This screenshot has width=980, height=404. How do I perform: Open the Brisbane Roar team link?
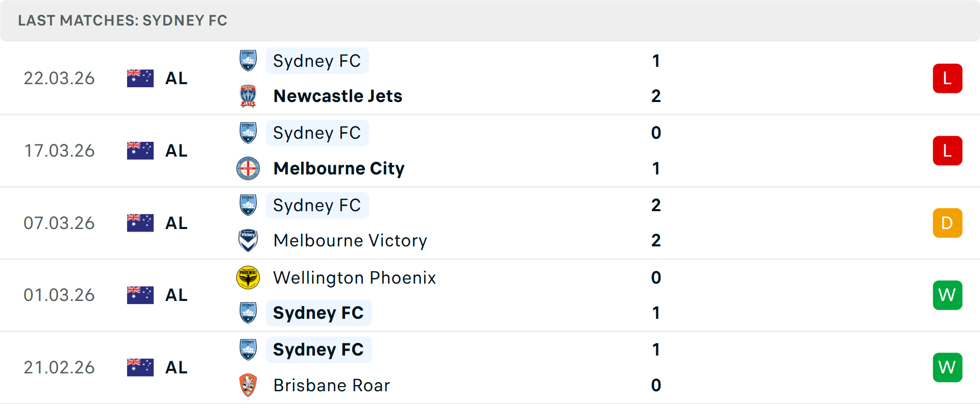click(x=332, y=385)
